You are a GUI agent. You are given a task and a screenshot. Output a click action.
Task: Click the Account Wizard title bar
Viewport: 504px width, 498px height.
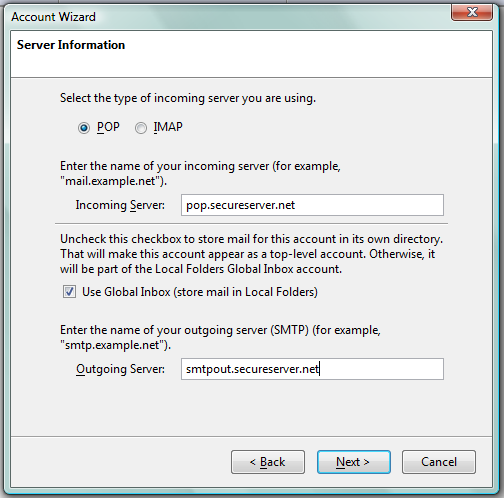point(227,17)
